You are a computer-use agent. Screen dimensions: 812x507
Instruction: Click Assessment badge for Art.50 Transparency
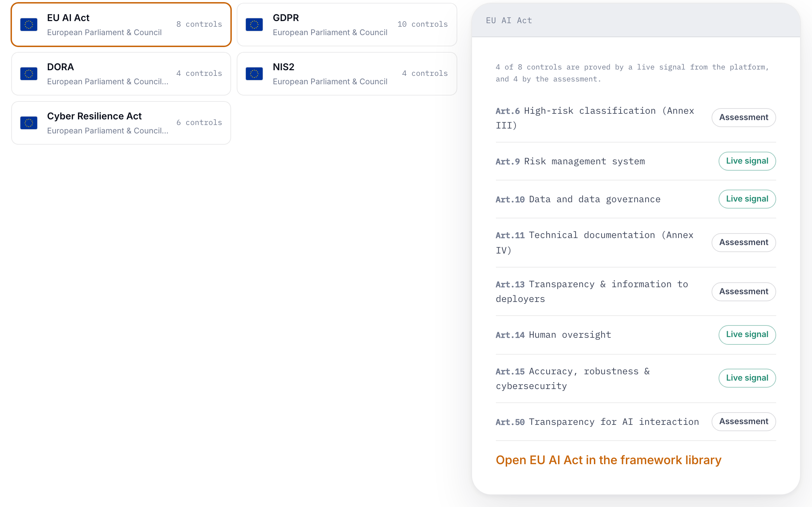744,421
